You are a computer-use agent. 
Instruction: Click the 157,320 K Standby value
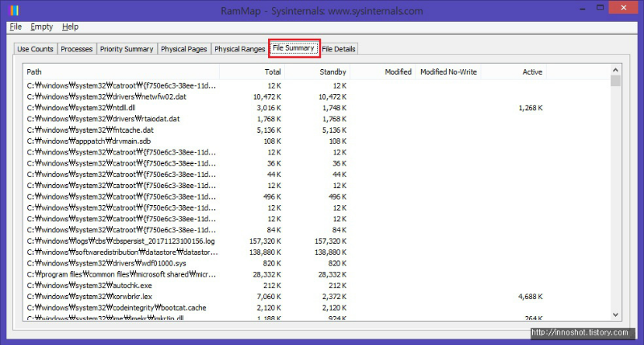click(330, 241)
